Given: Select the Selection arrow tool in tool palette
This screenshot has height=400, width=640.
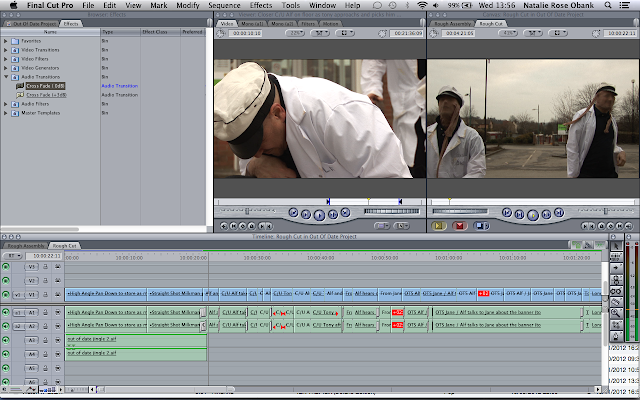Looking at the screenshot, I should (x=616, y=246).
